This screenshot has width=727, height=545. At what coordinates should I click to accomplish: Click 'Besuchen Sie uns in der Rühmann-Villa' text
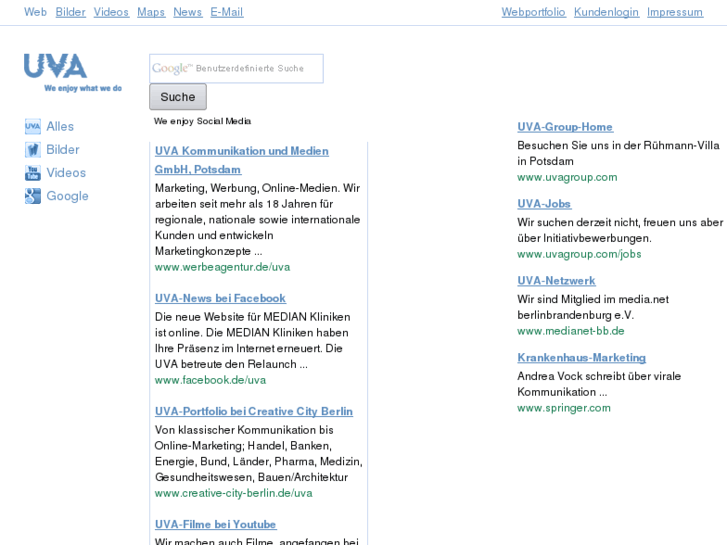(x=619, y=146)
